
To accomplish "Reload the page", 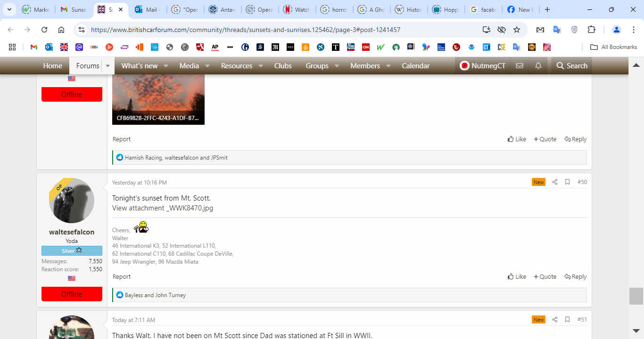I will 44,30.
